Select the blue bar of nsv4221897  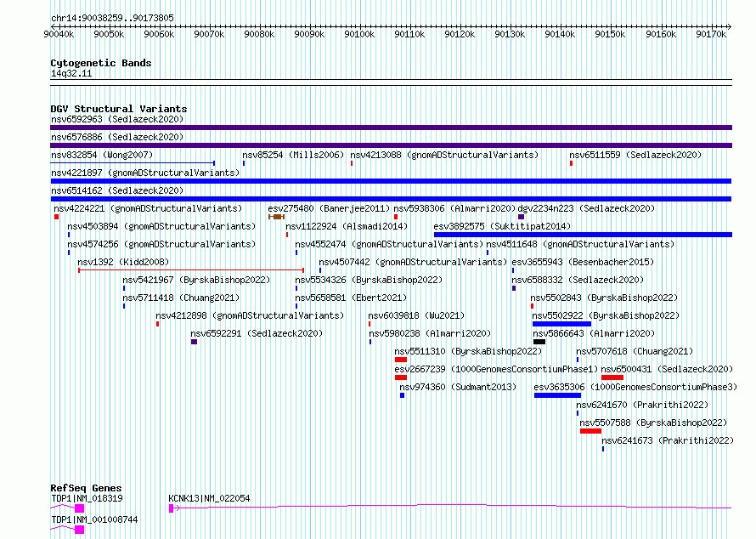tap(391, 181)
